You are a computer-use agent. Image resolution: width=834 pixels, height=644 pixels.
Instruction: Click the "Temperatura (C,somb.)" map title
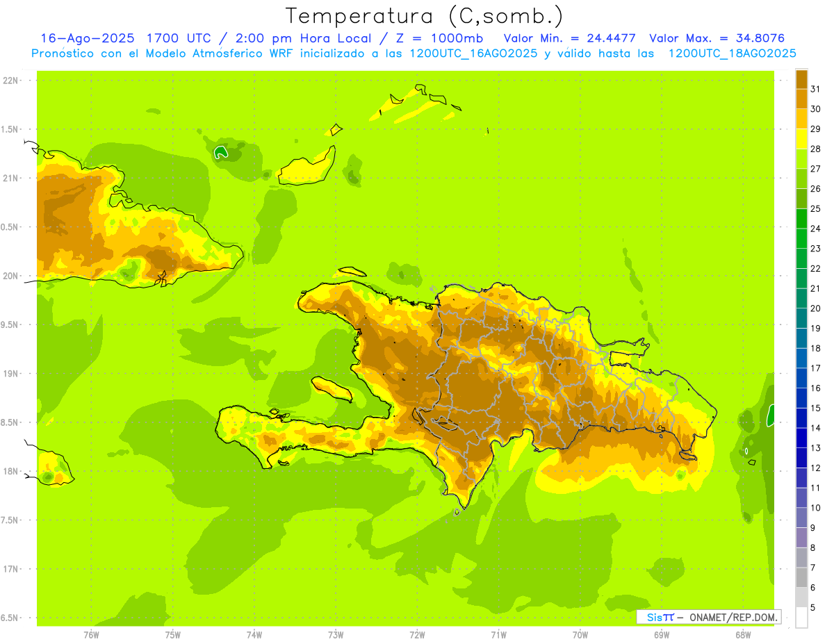424,16
